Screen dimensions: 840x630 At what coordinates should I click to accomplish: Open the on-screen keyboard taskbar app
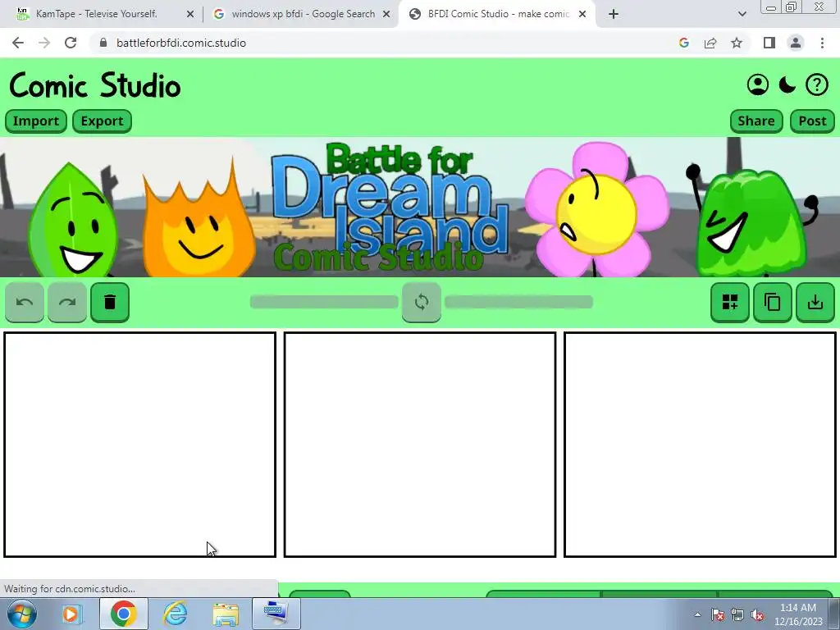point(276,614)
